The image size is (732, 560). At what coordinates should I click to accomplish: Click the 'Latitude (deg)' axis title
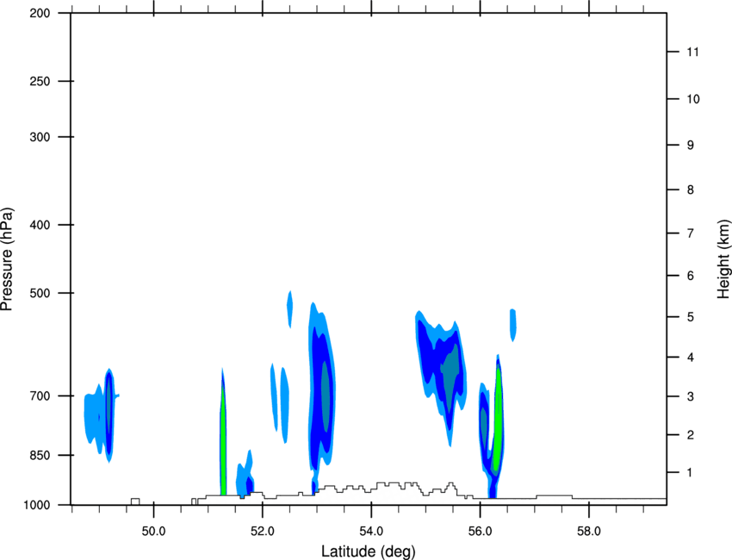point(368,551)
